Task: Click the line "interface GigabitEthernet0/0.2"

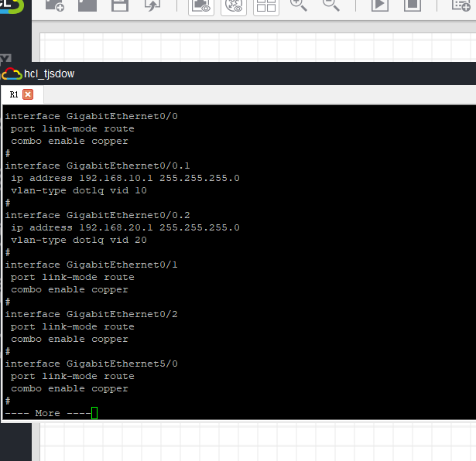Action: point(98,215)
